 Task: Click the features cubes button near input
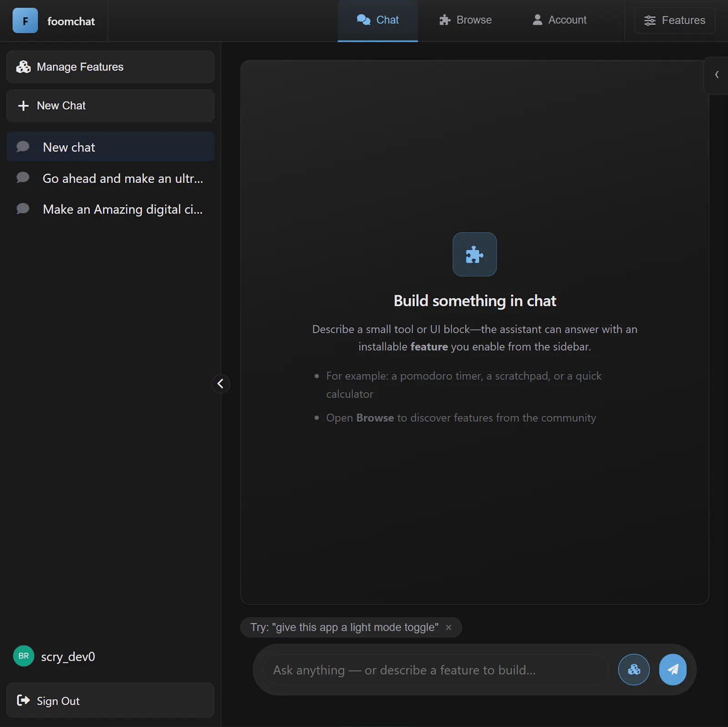coord(634,669)
